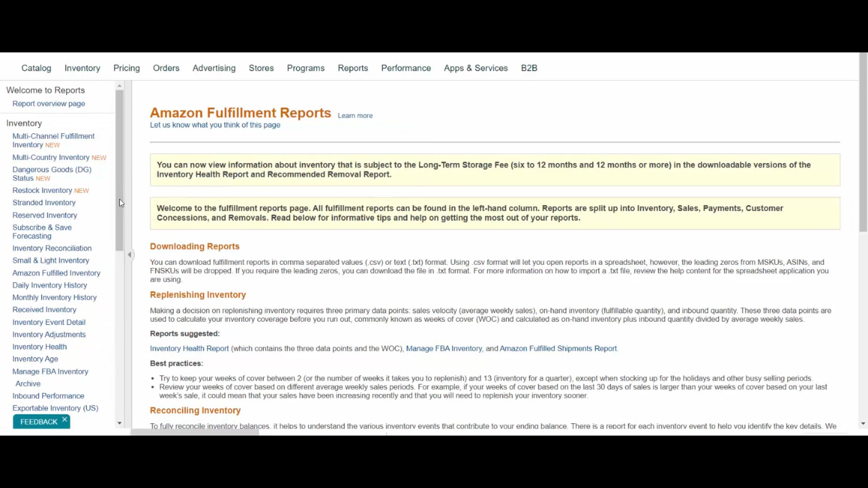
Task: Click 'Let us know what you think' link
Action: point(215,125)
